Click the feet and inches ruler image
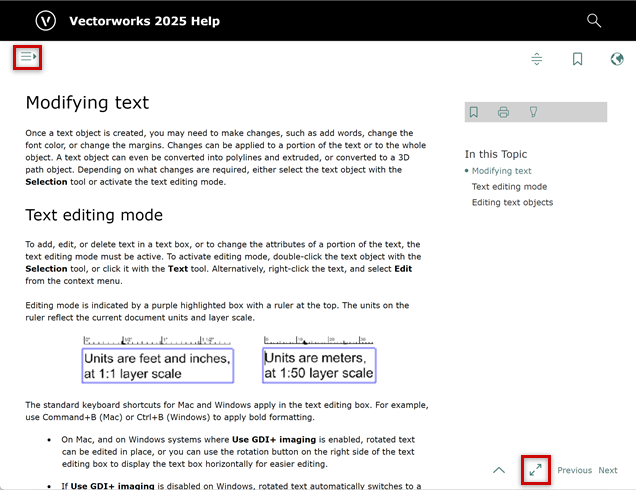Viewport: 636px width, 490px height. [158, 360]
